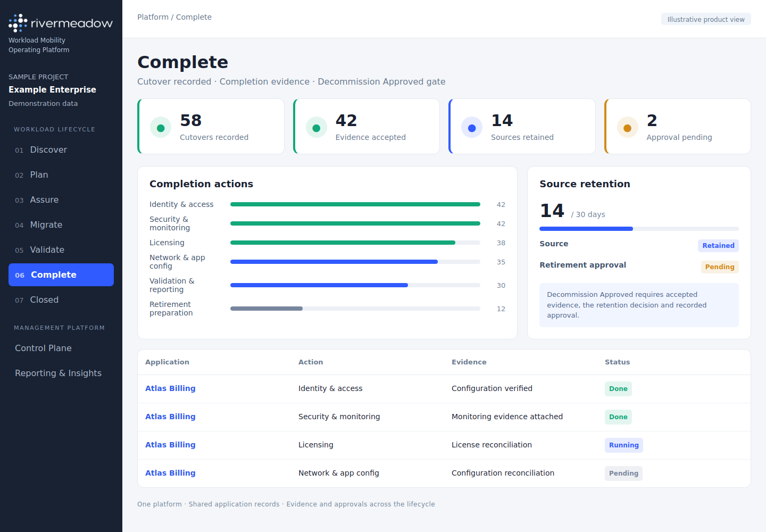The width and height of the screenshot is (766, 532).
Task: Click the Done badge for Identity & access
Action: (x=618, y=389)
